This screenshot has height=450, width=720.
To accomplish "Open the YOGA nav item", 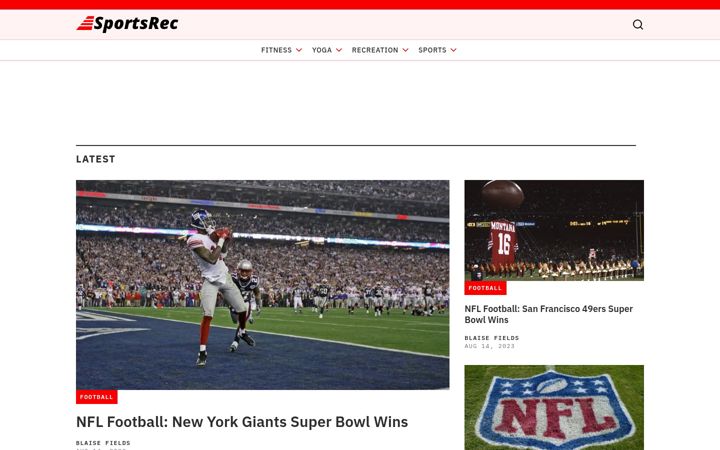I will [x=321, y=50].
